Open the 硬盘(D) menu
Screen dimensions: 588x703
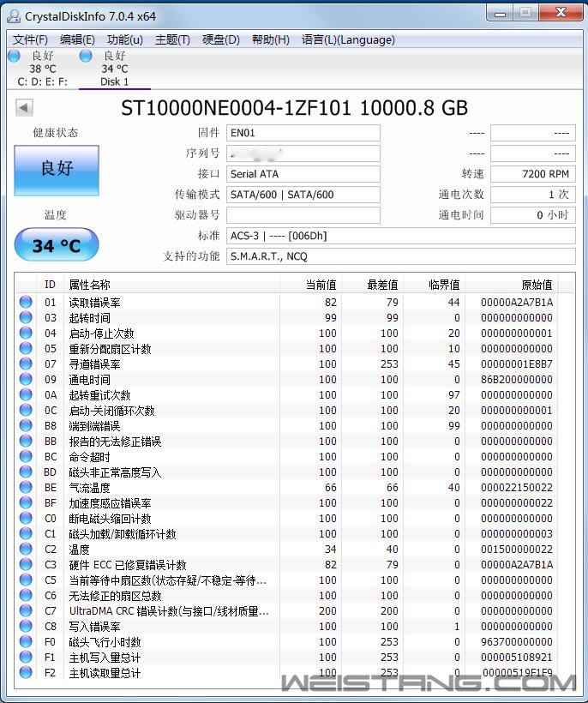point(221,40)
